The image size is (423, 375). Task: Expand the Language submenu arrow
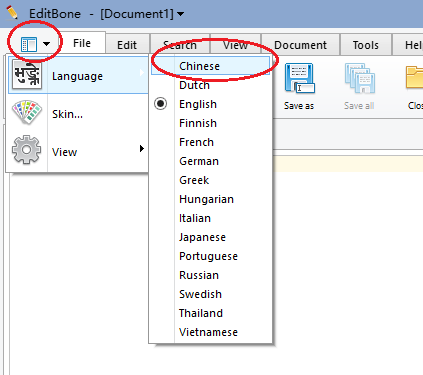click(x=142, y=73)
